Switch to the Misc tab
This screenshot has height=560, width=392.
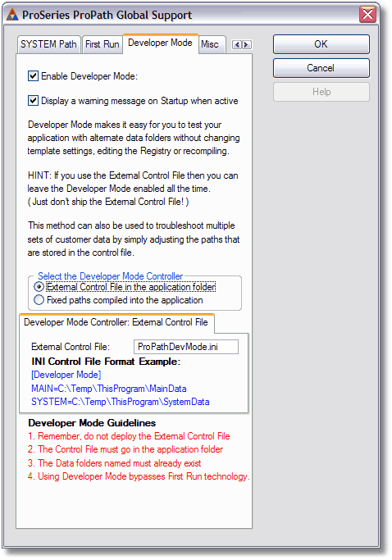[212, 44]
